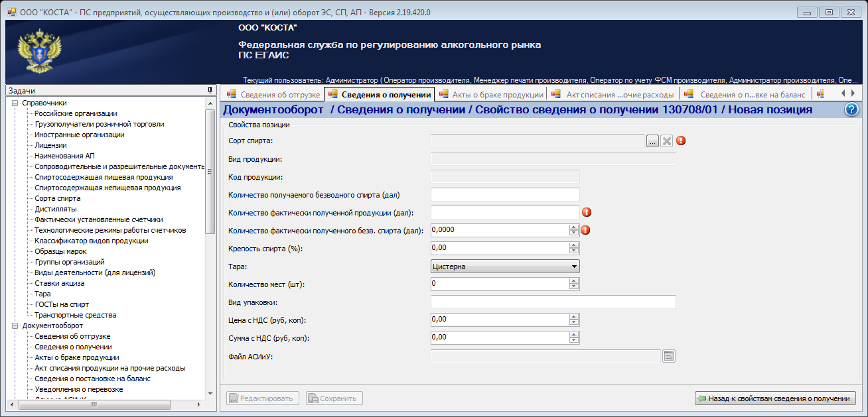
Task: Select ГОСТы на спирт tree item
Action: [x=62, y=304]
